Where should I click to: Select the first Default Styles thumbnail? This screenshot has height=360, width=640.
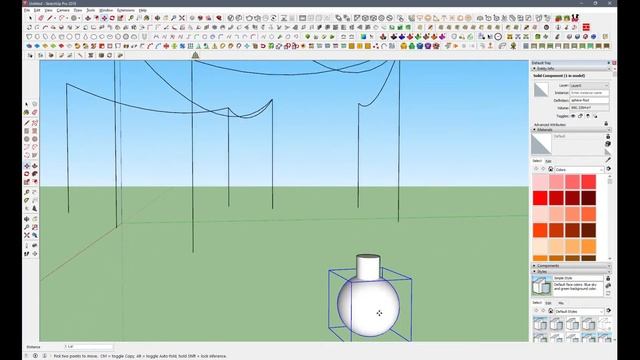click(x=540, y=324)
